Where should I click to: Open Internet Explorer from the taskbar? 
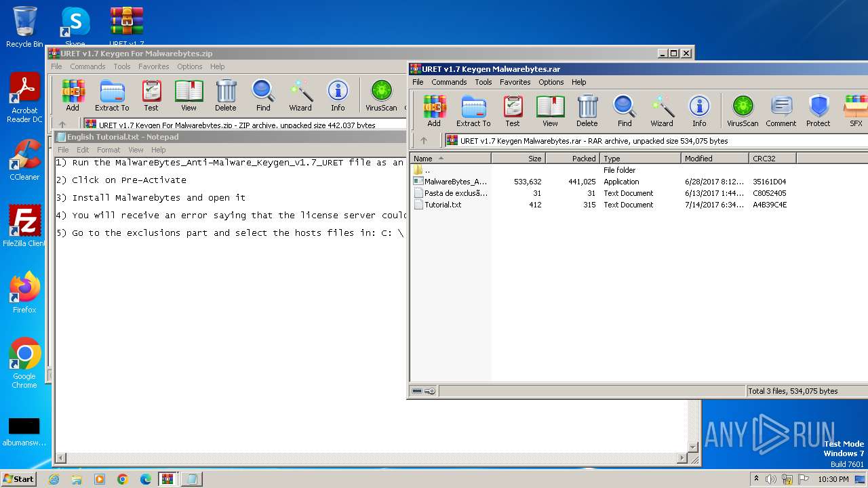click(x=54, y=479)
